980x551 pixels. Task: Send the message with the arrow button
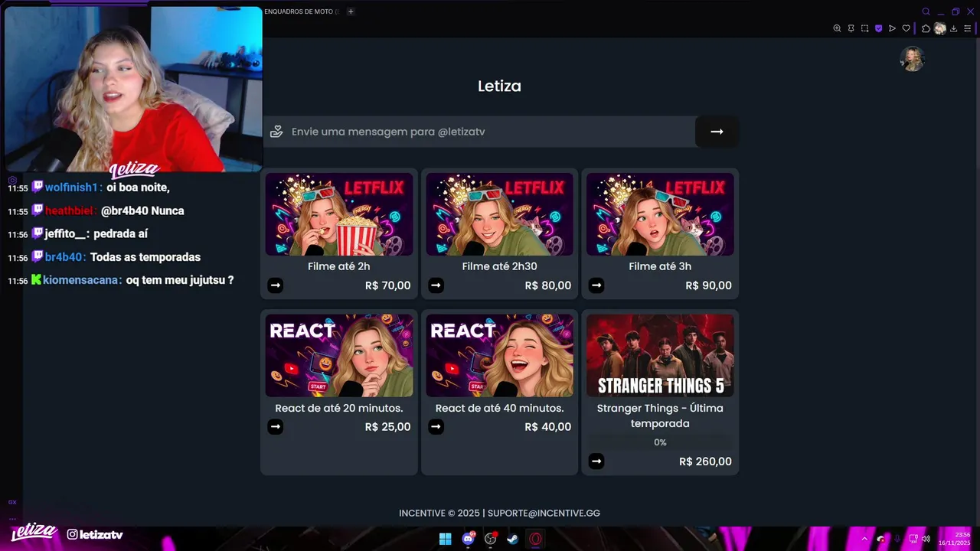(x=717, y=132)
